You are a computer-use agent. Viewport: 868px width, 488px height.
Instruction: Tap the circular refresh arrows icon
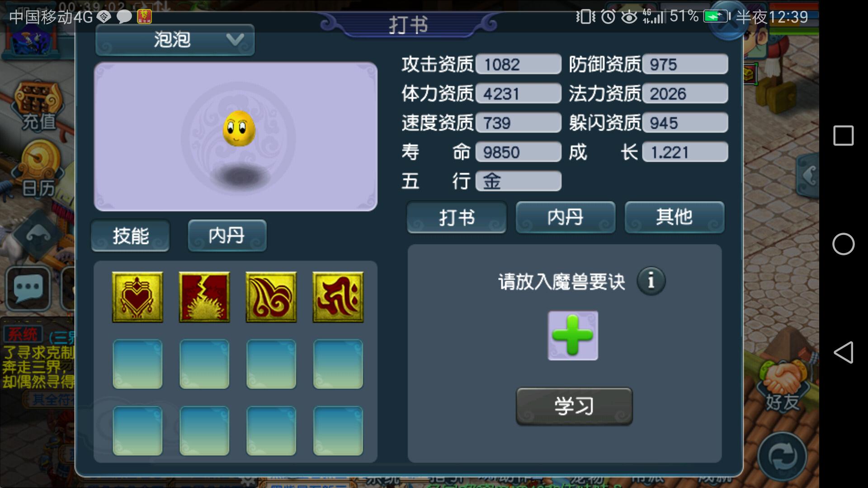click(x=782, y=456)
